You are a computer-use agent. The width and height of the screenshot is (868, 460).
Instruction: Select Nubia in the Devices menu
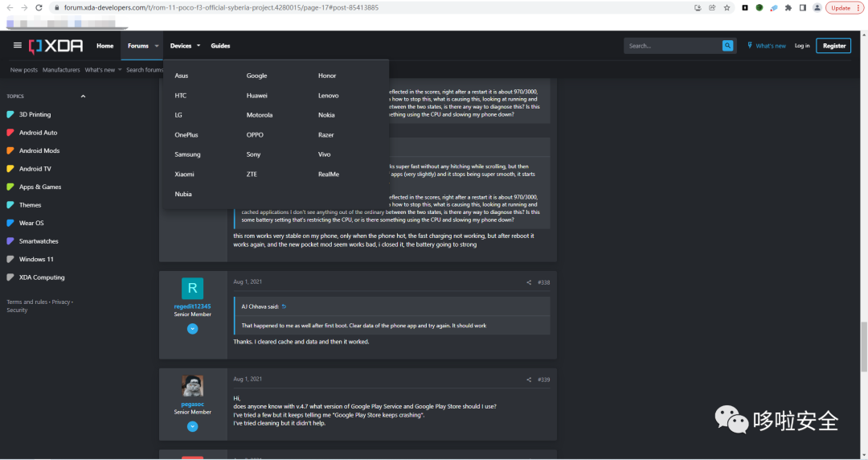(183, 195)
